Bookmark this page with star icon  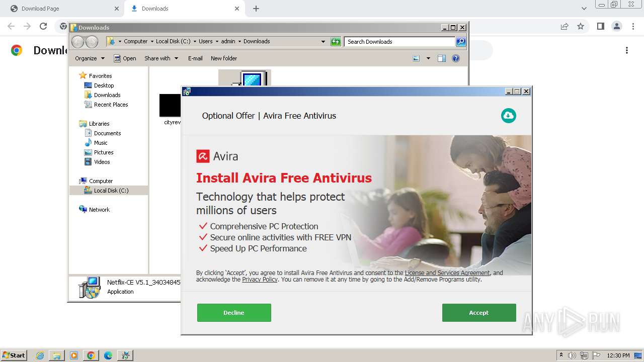(581, 26)
